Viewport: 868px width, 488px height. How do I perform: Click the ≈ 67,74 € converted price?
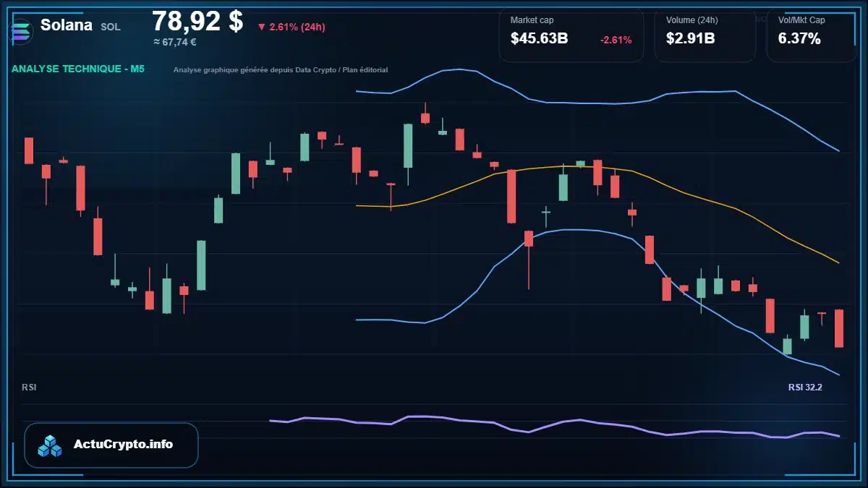pyautogui.click(x=175, y=42)
